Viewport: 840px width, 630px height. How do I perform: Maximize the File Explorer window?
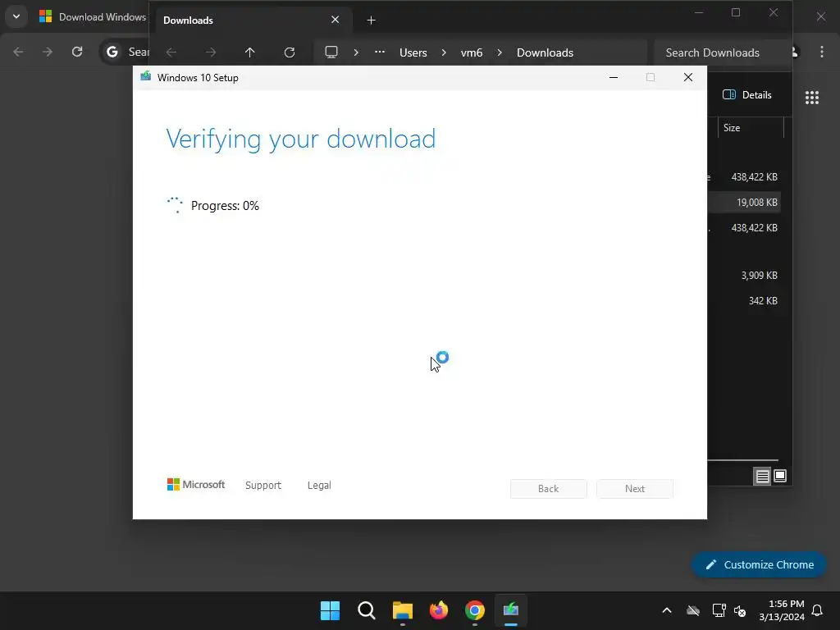[736, 12]
